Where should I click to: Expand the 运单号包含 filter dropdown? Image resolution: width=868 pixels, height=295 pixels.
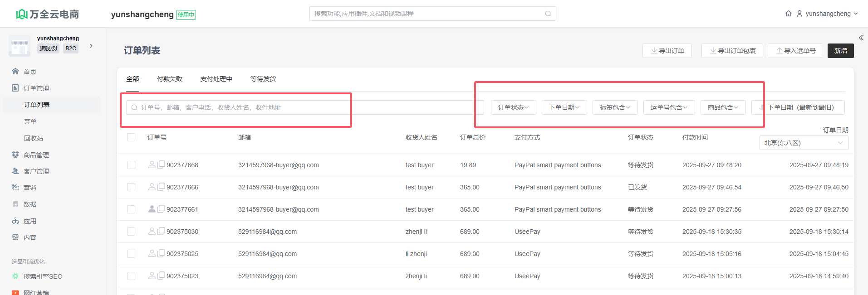tap(669, 107)
